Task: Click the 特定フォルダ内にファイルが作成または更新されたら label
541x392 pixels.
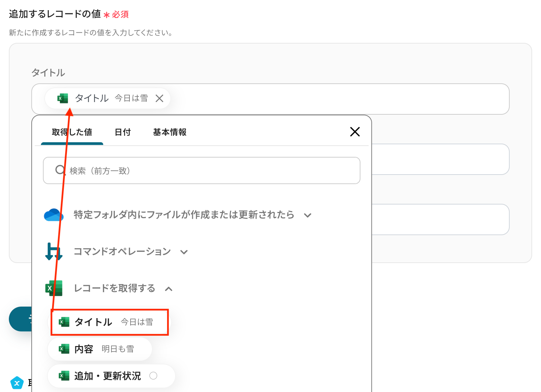Action: [184, 215]
